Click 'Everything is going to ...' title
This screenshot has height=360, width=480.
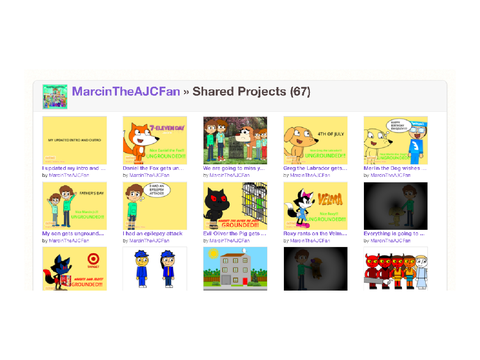click(x=394, y=234)
